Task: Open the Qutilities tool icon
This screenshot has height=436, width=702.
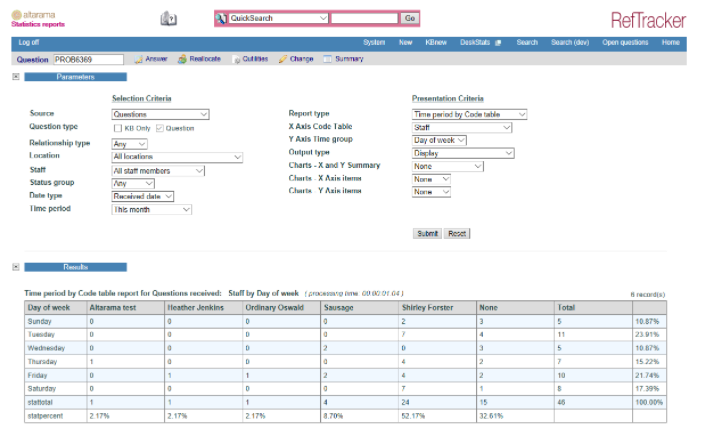Action: click(x=236, y=60)
